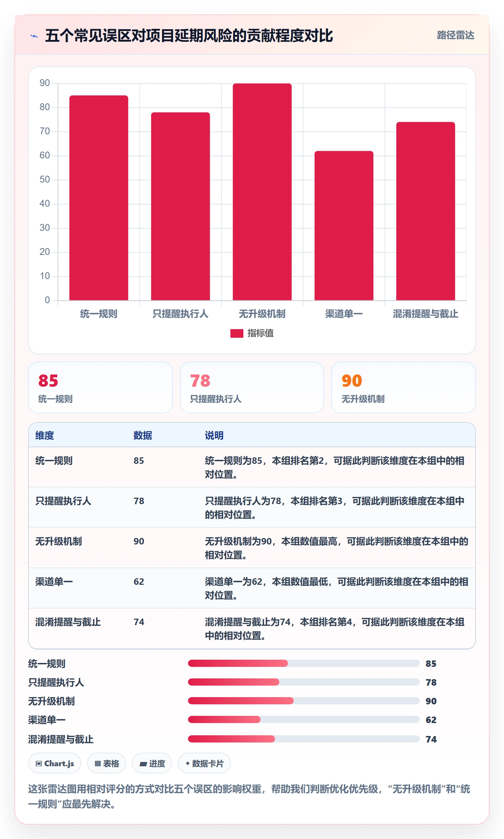Screen dimensions: 504x839
Task: Select the 渠道单一 bar in the chart
Action: pos(344,225)
